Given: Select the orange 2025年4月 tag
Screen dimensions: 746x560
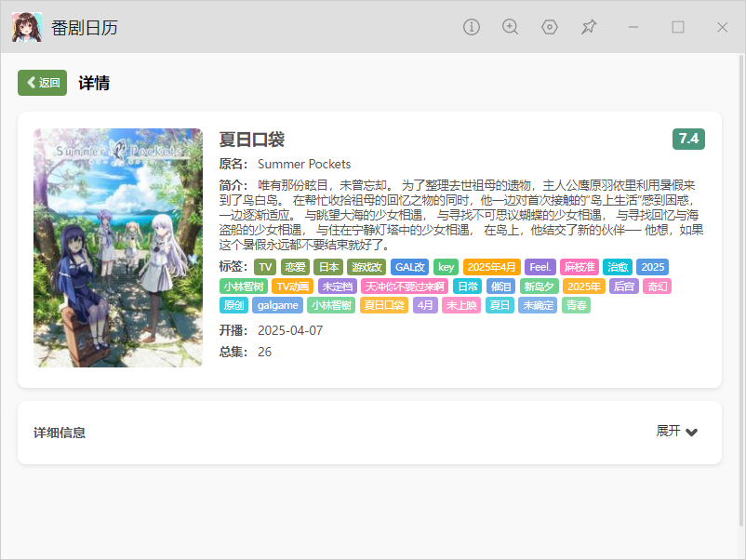Looking at the screenshot, I should 491,267.
